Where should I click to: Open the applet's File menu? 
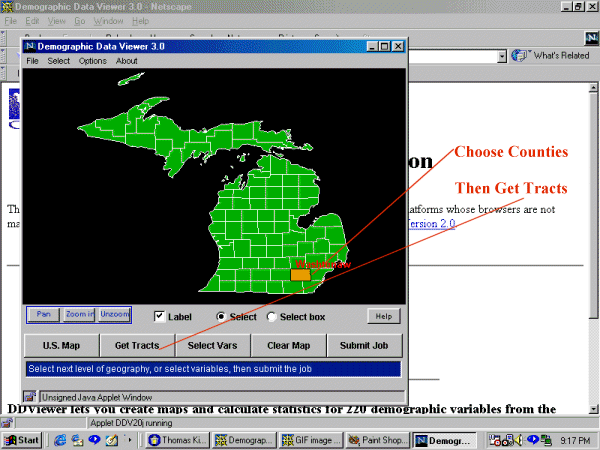[33, 61]
